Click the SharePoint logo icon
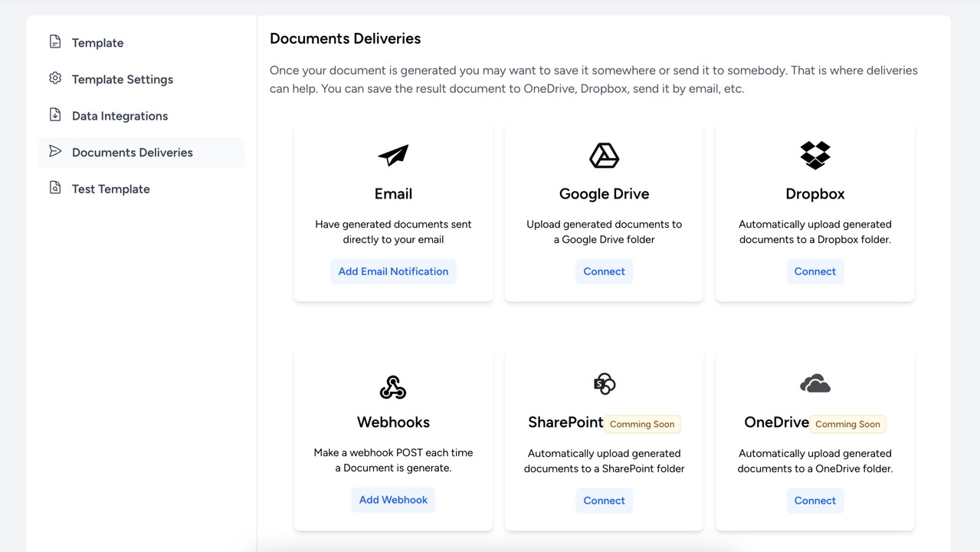The image size is (980, 552). pos(604,383)
